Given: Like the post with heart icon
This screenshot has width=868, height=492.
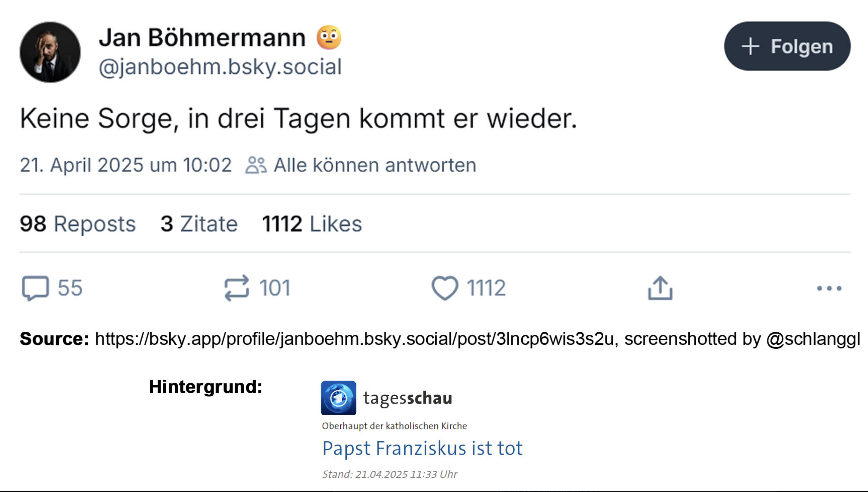Looking at the screenshot, I should [x=445, y=288].
